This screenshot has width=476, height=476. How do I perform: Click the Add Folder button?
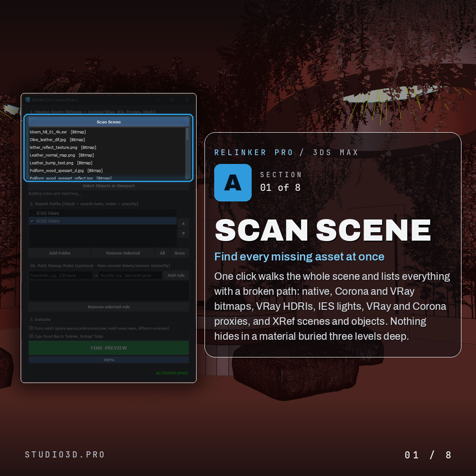click(x=60, y=253)
